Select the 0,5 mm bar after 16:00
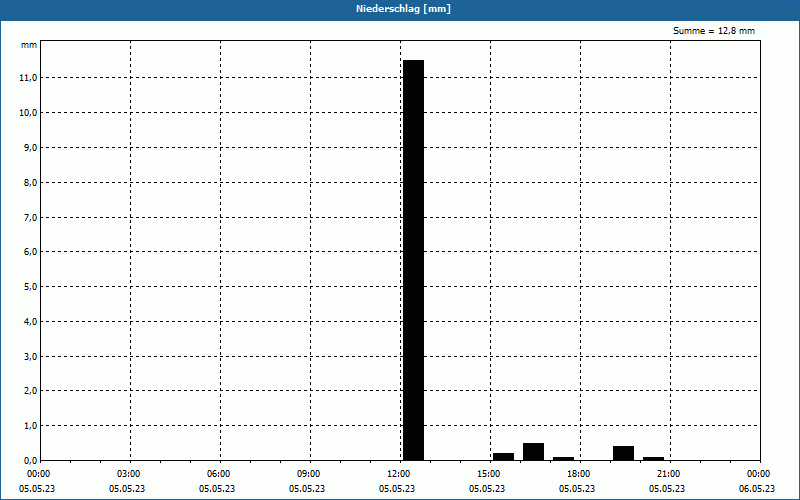 coord(534,452)
